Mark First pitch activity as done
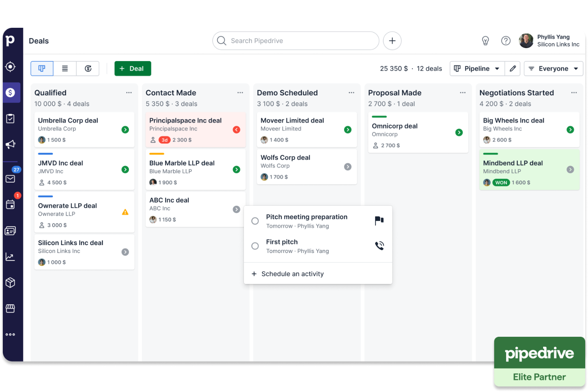 coord(255,246)
